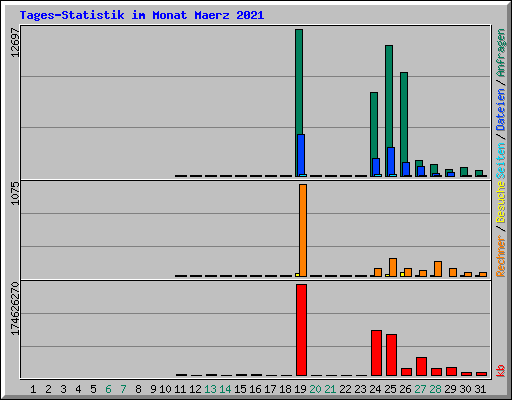Click day 31 axis label
Image resolution: width=512 pixels, height=400 pixels.
coord(480,389)
